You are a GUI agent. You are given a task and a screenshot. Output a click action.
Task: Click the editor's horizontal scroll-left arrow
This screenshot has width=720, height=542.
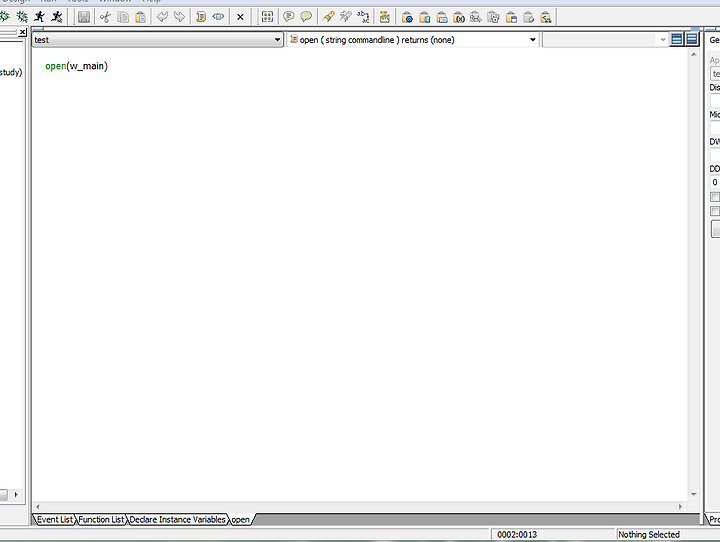pos(38,507)
